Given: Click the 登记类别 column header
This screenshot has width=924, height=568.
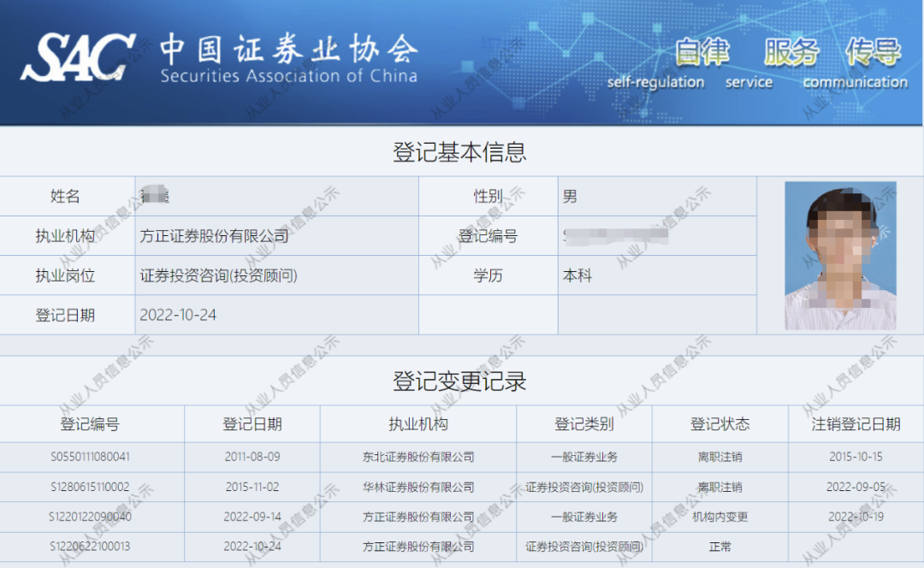Looking at the screenshot, I should (584, 424).
